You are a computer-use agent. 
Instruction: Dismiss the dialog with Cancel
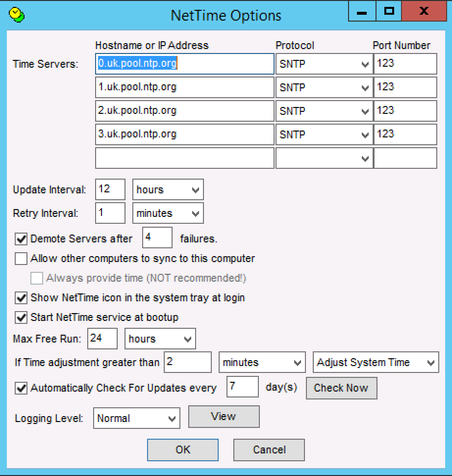(x=269, y=450)
